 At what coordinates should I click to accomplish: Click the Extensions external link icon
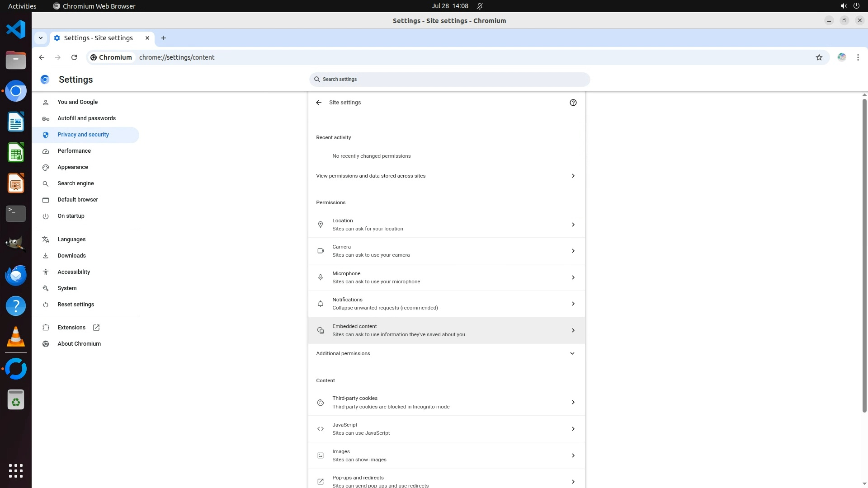coord(96,328)
